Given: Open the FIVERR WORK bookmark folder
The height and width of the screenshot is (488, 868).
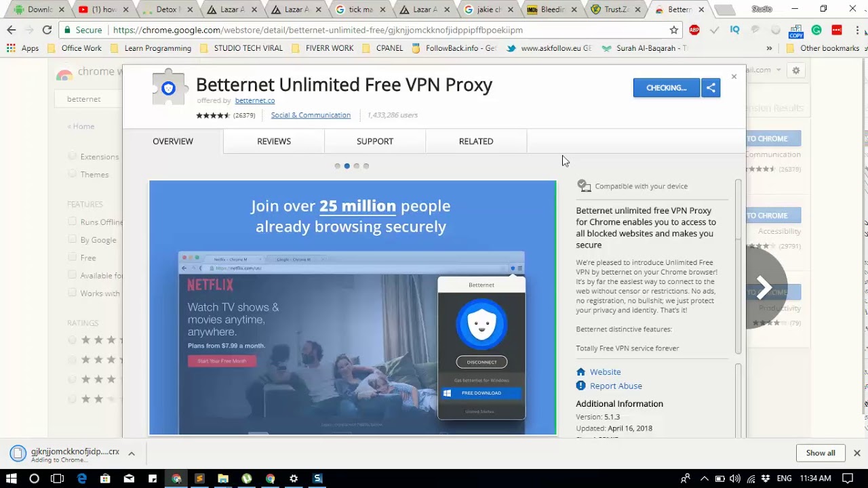Looking at the screenshot, I should point(323,48).
